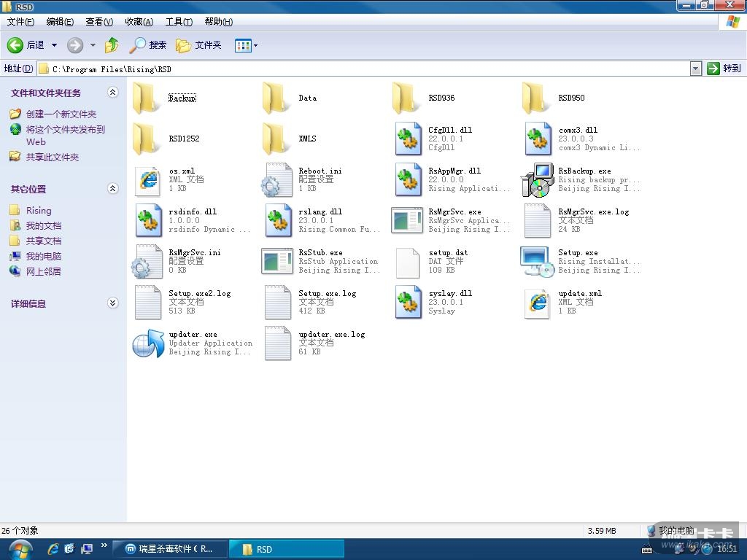The width and height of the screenshot is (747, 560).
Task: Select the Backup folder icon
Action: (x=146, y=98)
